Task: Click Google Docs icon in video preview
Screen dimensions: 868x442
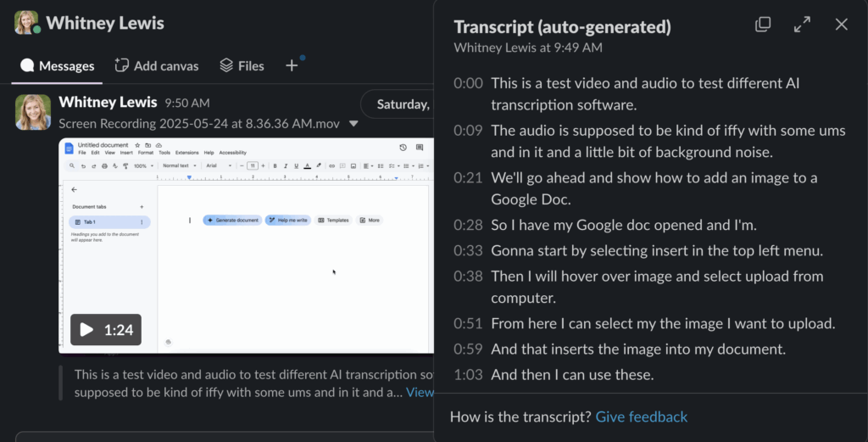Action: click(x=70, y=148)
